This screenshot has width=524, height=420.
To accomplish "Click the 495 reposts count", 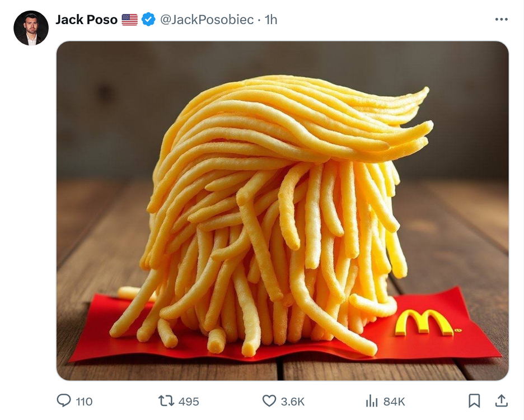I will 189,402.
